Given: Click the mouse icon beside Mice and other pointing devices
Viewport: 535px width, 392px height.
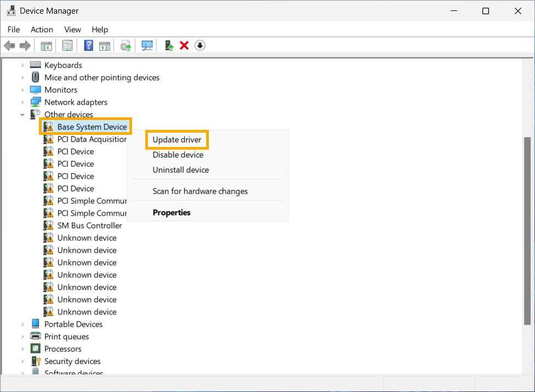Looking at the screenshot, I should (x=36, y=77).
